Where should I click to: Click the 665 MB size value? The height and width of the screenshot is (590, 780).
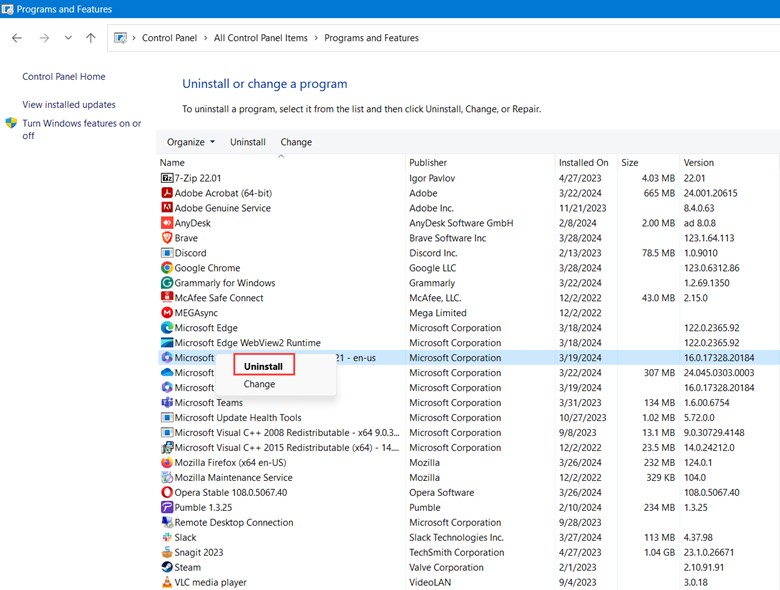659,193
